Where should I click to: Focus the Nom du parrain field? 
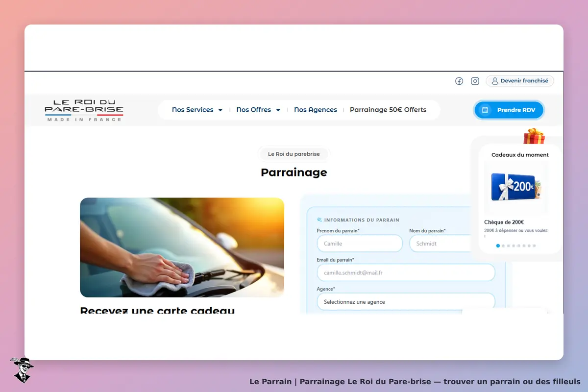click(x=441, y=244)
